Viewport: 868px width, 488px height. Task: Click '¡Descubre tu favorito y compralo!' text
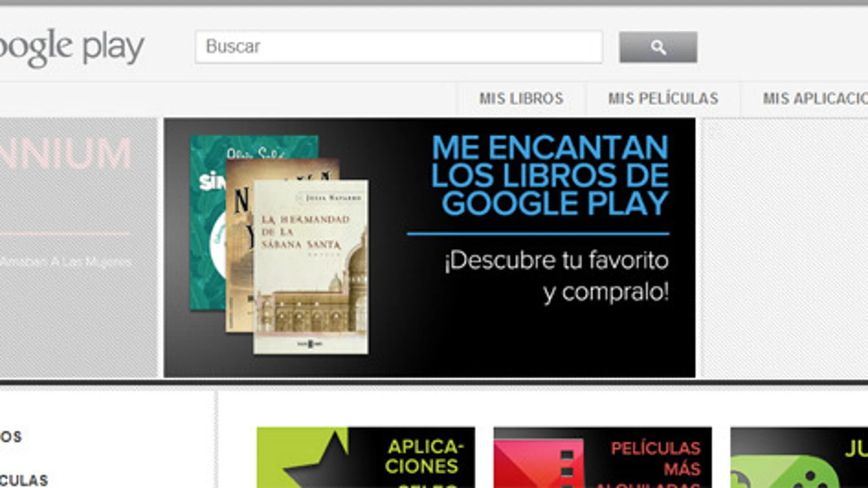pos(556,276)
